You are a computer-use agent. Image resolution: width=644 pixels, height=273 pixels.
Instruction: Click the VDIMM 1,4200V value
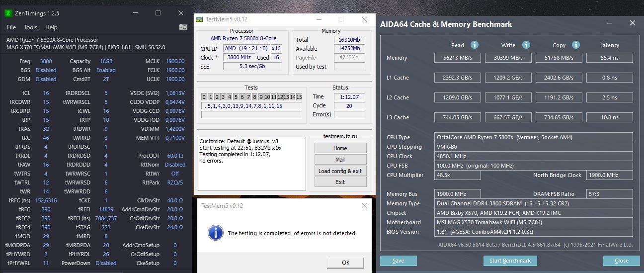pos(175,128)
